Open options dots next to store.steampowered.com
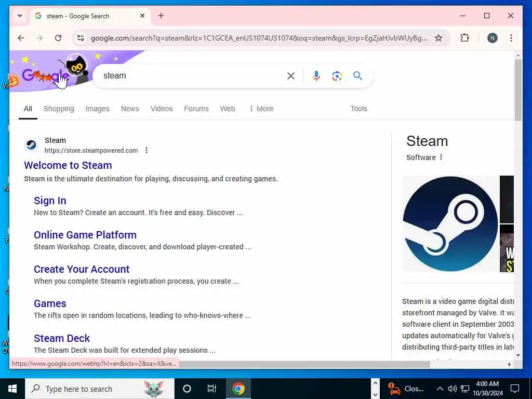 [x=146, y=150]
